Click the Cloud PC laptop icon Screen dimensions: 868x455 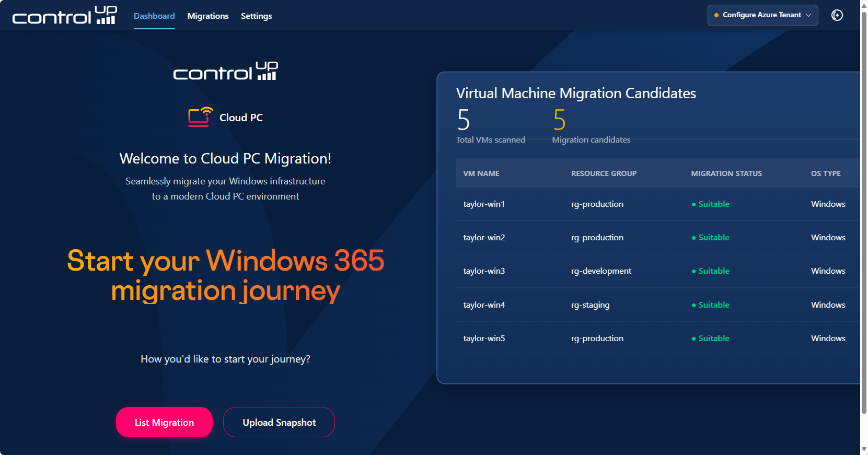(x=200, y=117)
